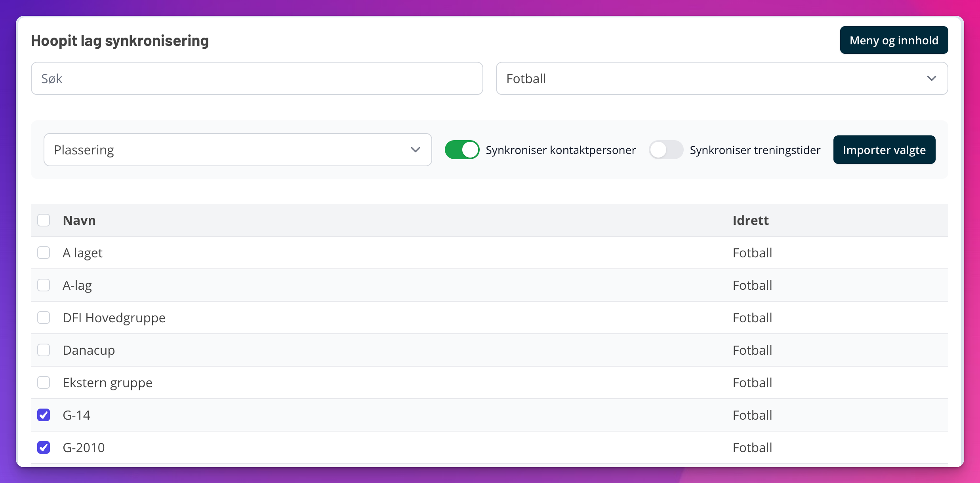Image resolution: width=980 pixels, height=483 pixels.
Task: Enable Synkroniser treningstider toggle
Action: [x=665, y=150]
